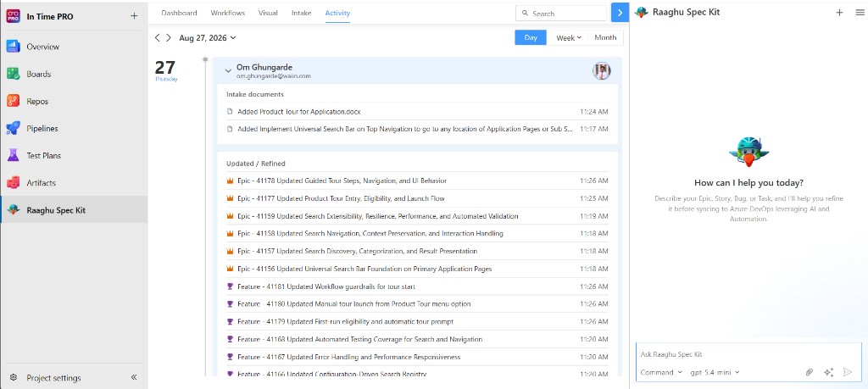Click the Search input field
This screenshot has width=868, height=389.
[561, 14]
